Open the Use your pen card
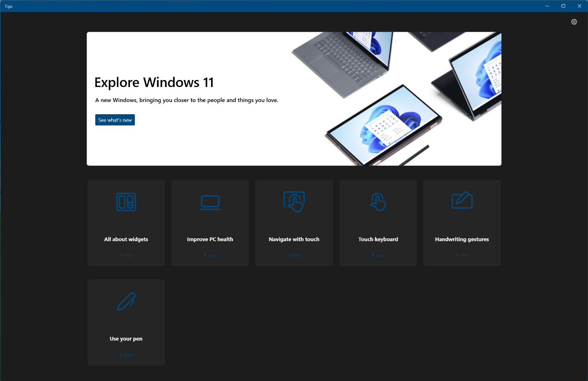588x381 pixels. click(x=126, y=322)
